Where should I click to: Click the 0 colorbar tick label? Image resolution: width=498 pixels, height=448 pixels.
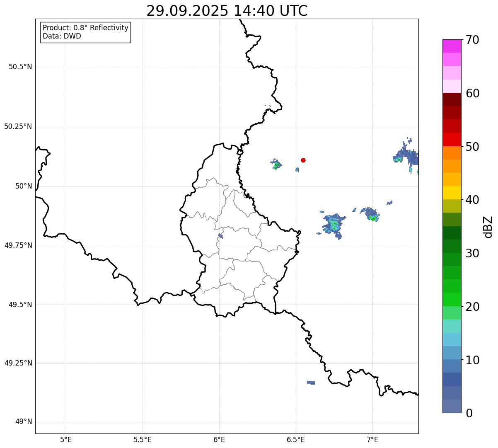(x=469, y=413)
